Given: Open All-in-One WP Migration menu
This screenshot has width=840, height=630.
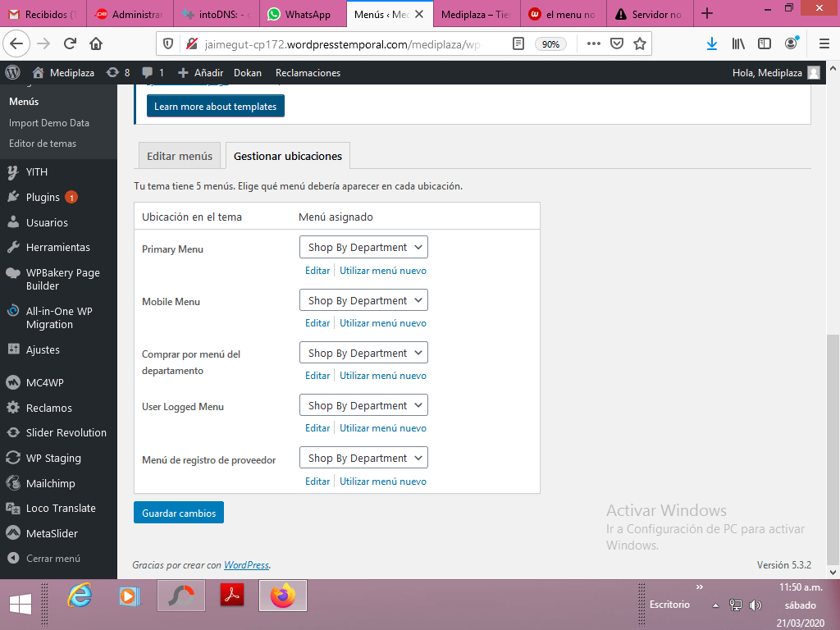Looking at the screenshot, I should coord(58,317).
